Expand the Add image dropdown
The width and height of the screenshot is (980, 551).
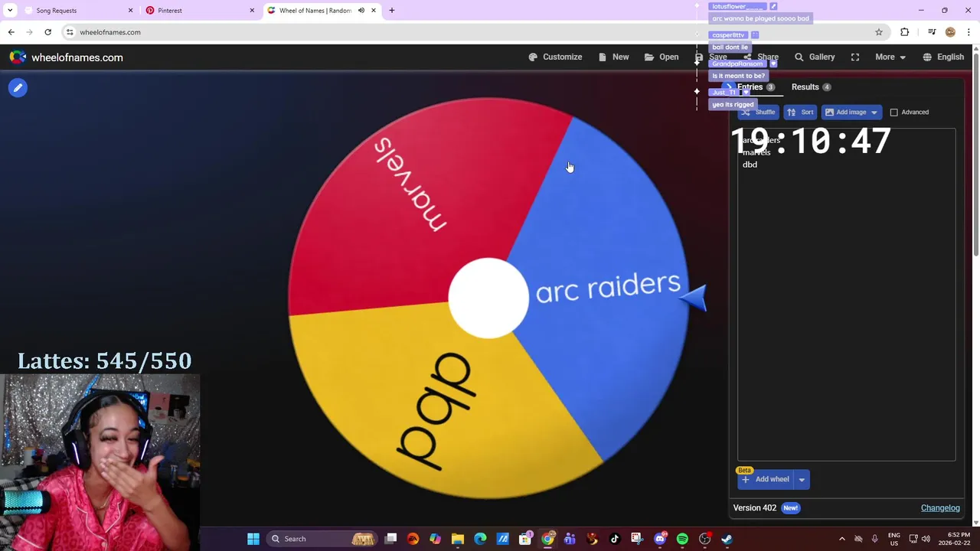click(x=874, y=112)
